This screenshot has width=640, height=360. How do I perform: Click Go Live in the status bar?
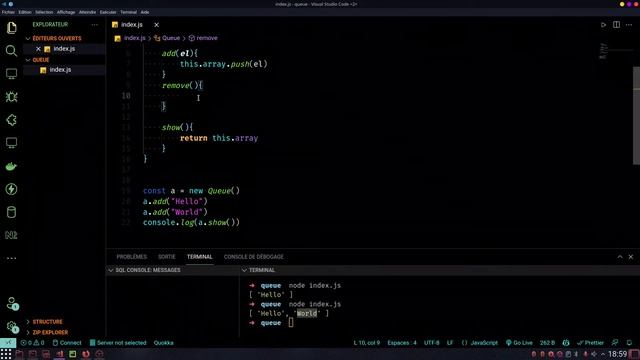coord(519,343)
